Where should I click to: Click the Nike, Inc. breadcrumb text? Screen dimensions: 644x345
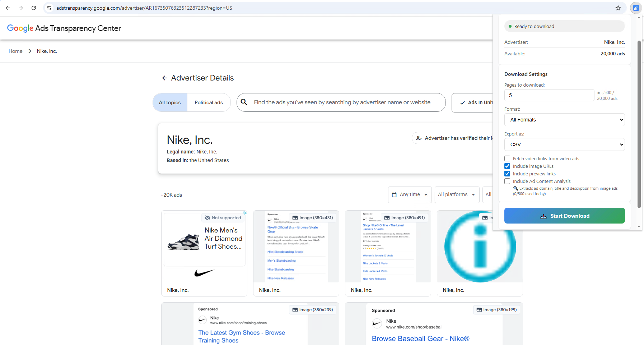click(47, 51)
